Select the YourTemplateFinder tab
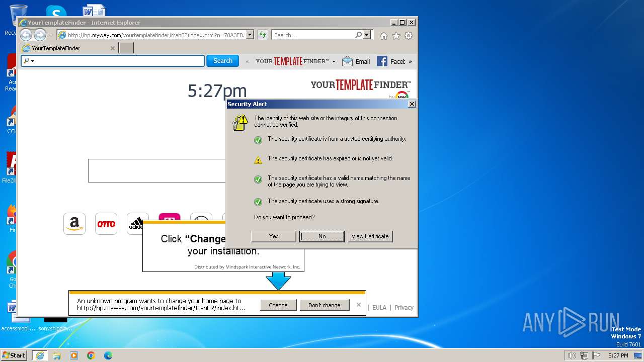 [68, 48]
